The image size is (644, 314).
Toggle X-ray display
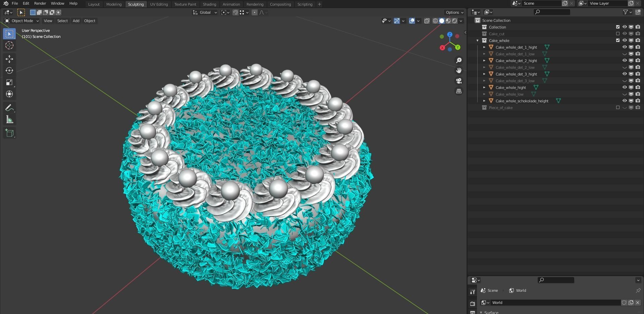[x=427, y=21]
